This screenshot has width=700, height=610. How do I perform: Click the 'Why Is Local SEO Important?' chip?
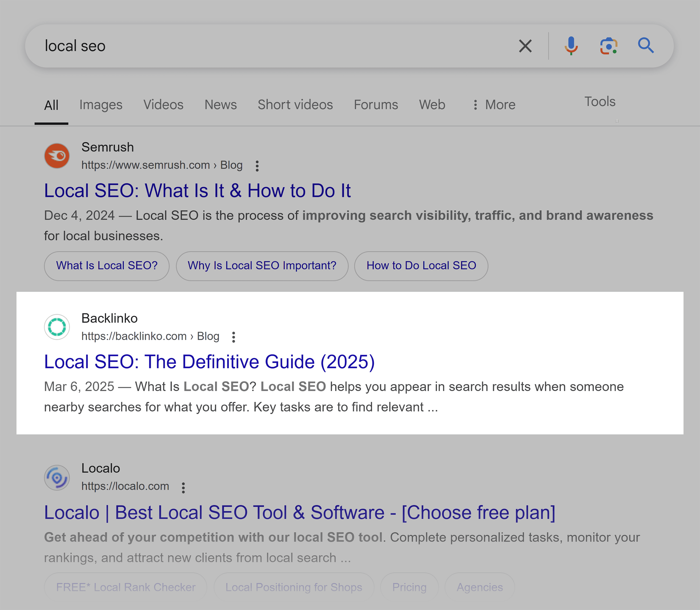262,266
